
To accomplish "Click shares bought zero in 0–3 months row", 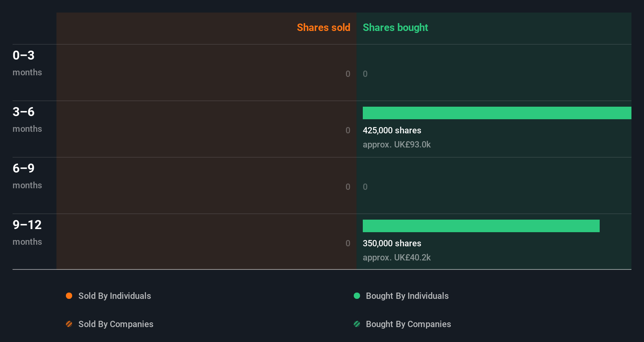I will point(365,74).
